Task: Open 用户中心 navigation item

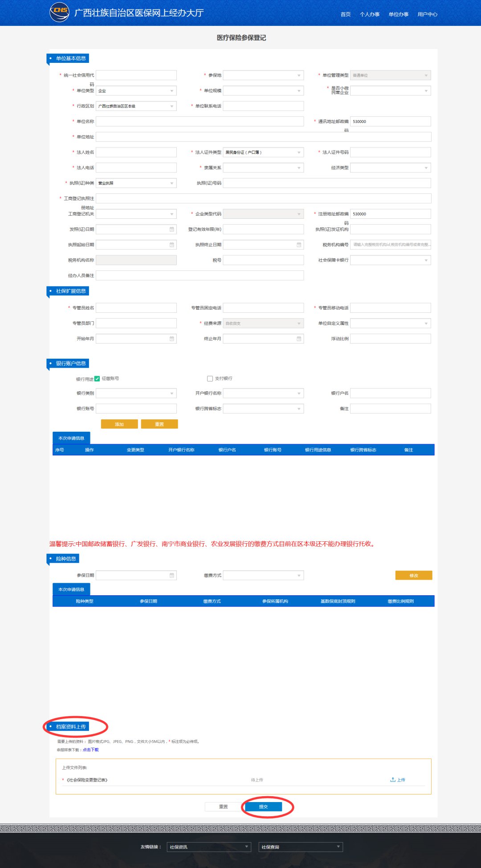Action: pos(428,14)
